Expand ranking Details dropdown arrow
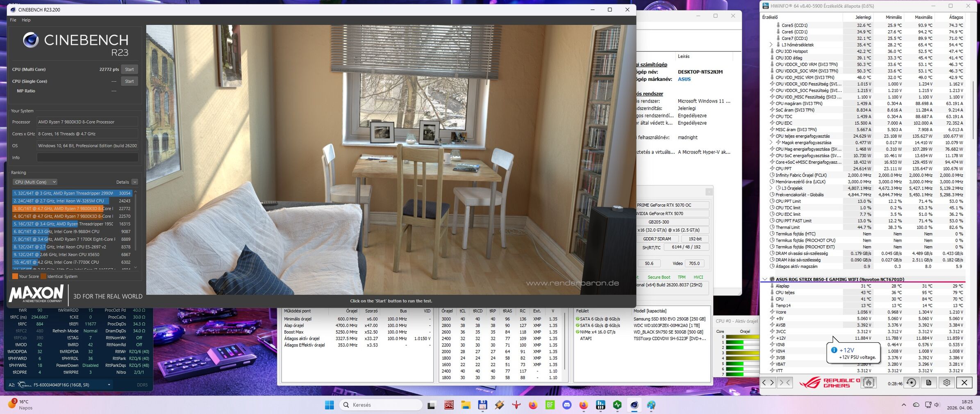980x414 pixels. pyautogui.click(x=135, y=182)
